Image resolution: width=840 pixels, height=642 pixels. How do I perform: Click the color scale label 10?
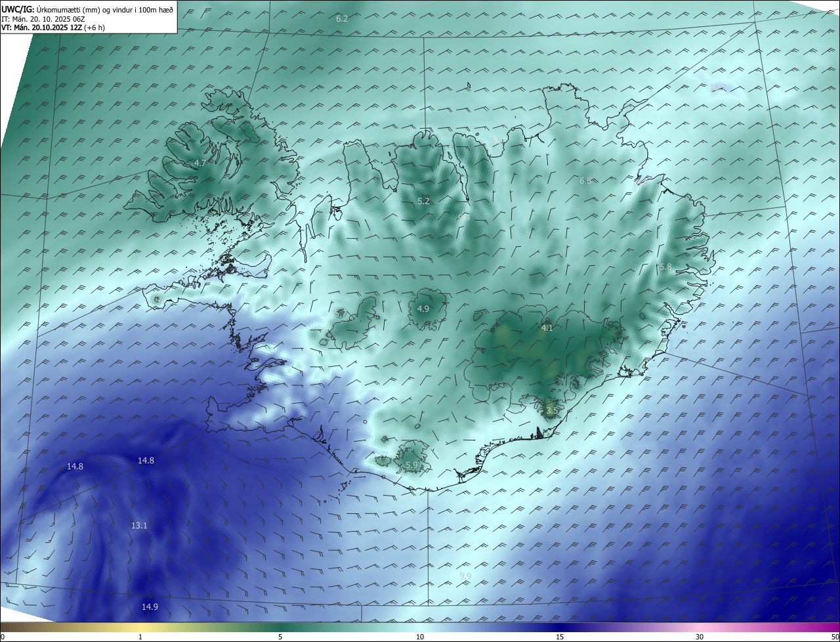(x=420, y=637)
